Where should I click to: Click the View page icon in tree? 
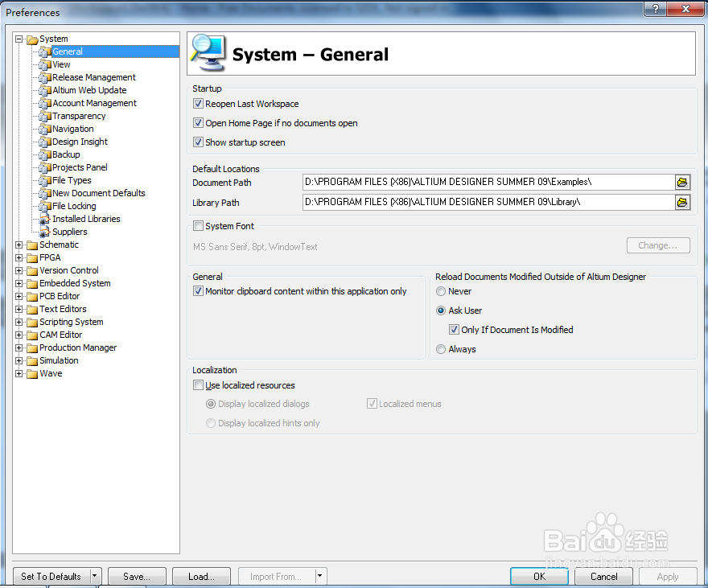coord(45,65)
